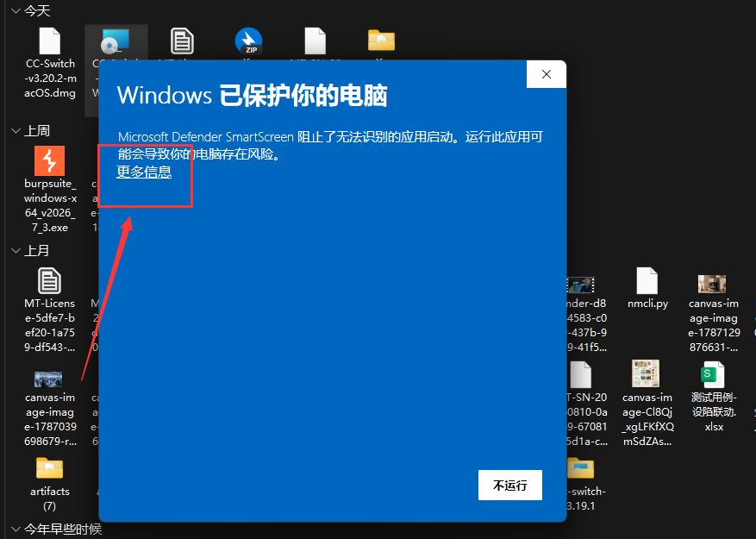Open the CC-Switch macOS dmg file icon
This screenshot has height=539, width=756.
[50, 41]
